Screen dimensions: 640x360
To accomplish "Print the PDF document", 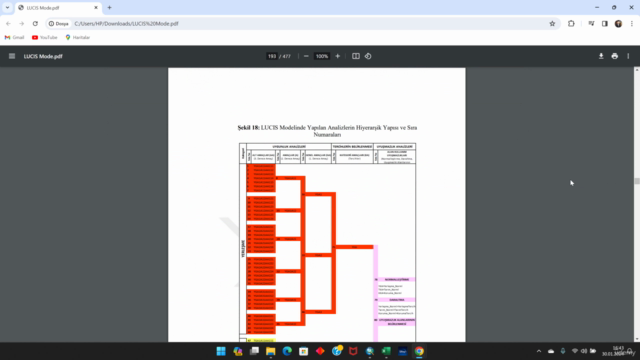I will coord(615,56).
